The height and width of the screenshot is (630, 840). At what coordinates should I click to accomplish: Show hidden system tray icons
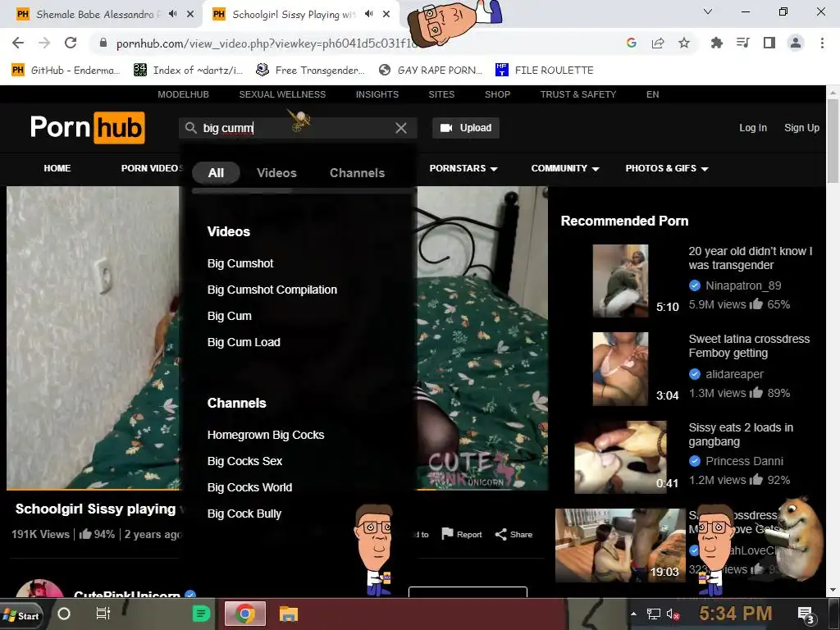pos(634,614)
